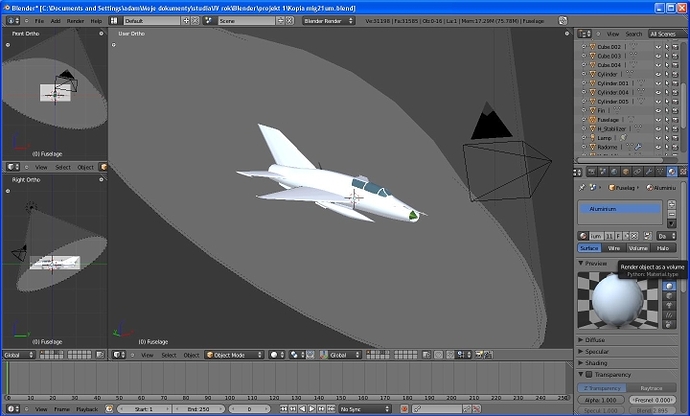This screenshot has height=416, width=690.
Task: Toggle renderability of H_Stabilizer object
Action: 675,129
